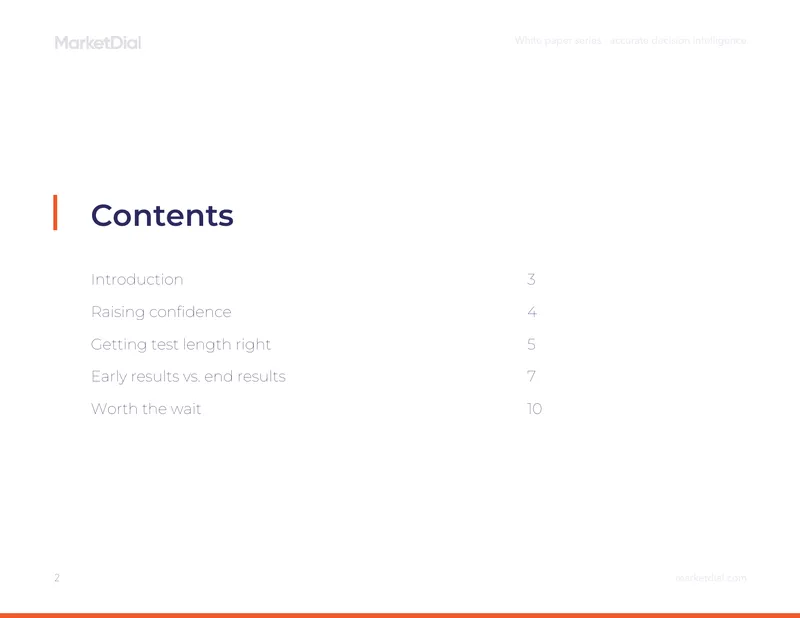Click page number 5 in the contents list
The height and width of the screenshot is (618, 800).
coord(531,344)
